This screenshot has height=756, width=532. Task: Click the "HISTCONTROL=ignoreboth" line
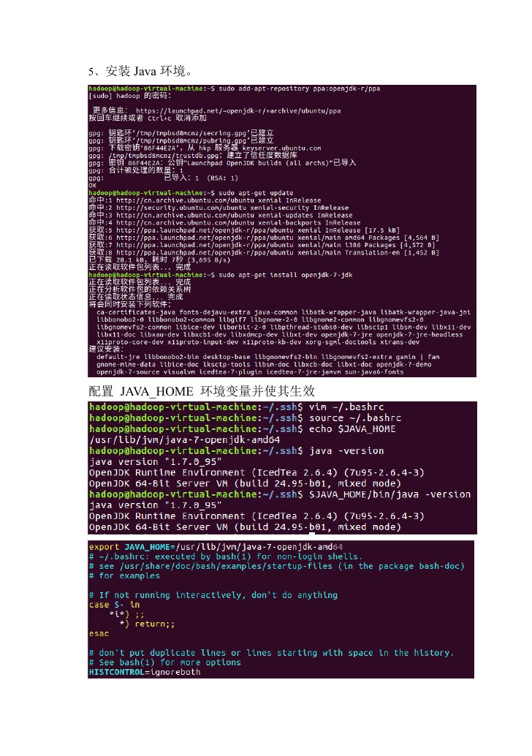point(145,672)
